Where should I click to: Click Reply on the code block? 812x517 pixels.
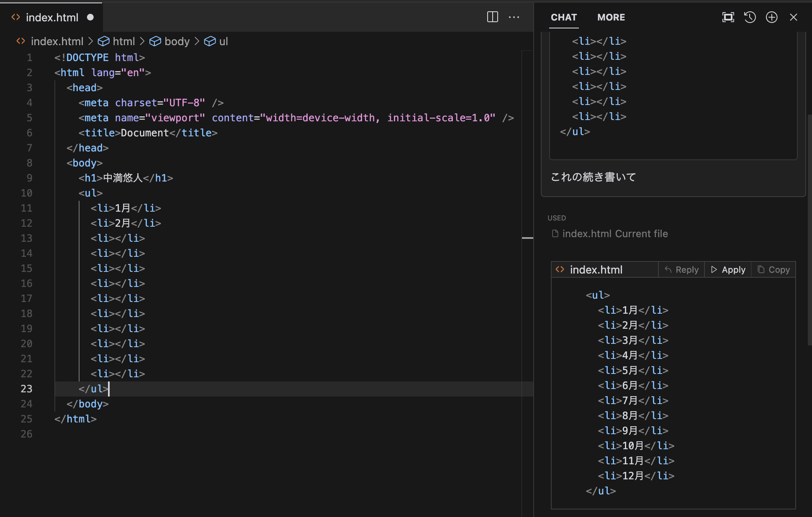pos(681,270)
